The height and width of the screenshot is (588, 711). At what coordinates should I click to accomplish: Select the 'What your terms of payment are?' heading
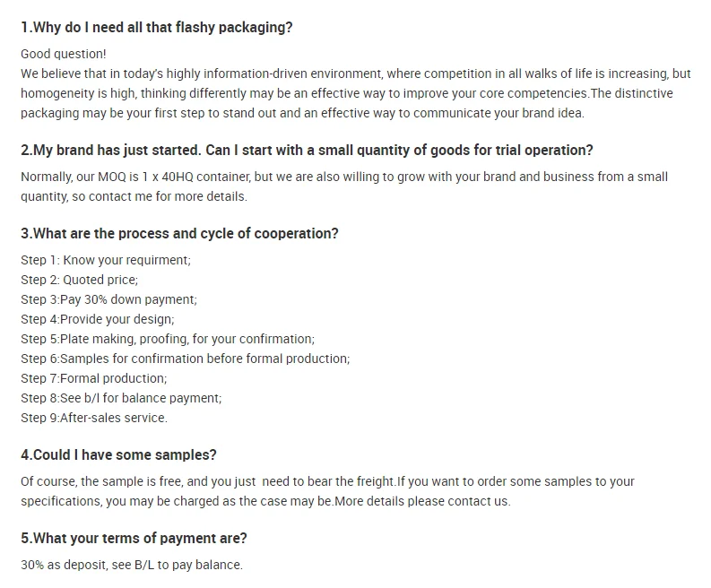click(134, 538)
